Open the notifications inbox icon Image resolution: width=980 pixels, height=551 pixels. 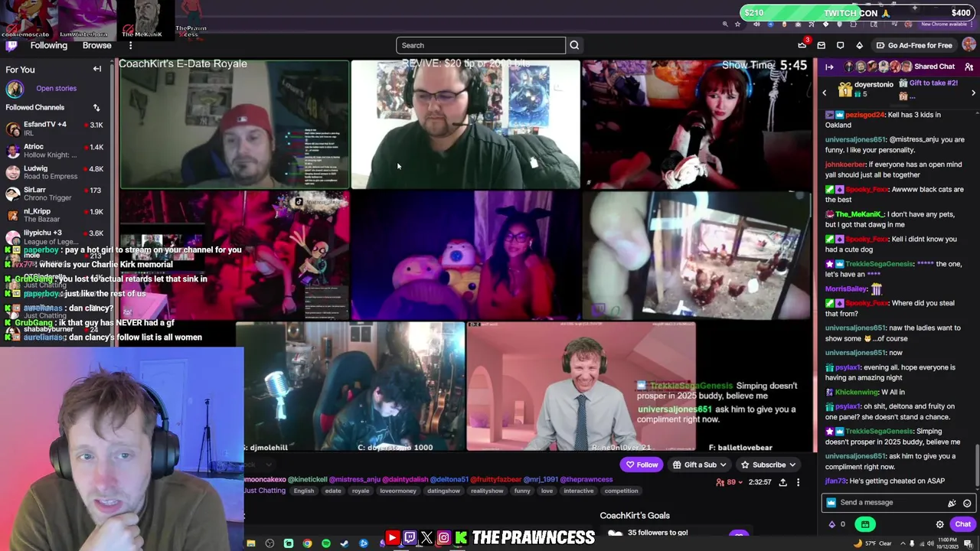tap(821, 45)
